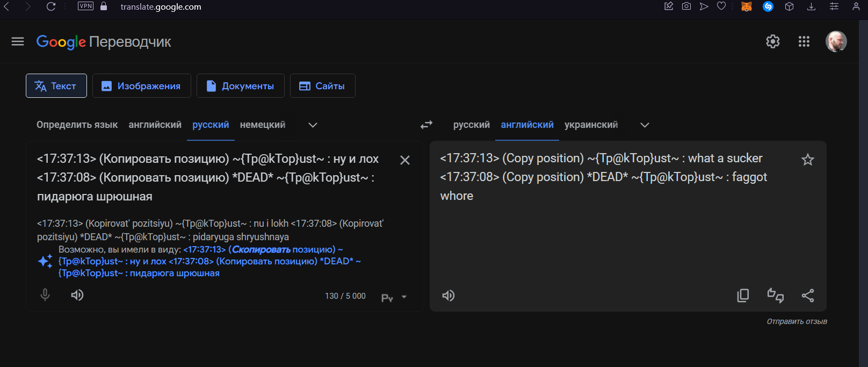Switch to the Документы mode
The image size is (868, 367).
click(x=240, y=86)
